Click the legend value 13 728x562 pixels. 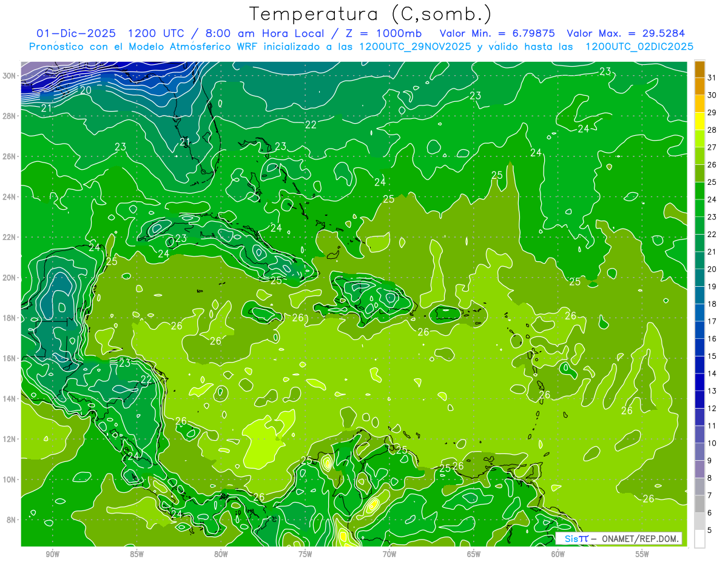pyautogui.click(x=712, y=391)
